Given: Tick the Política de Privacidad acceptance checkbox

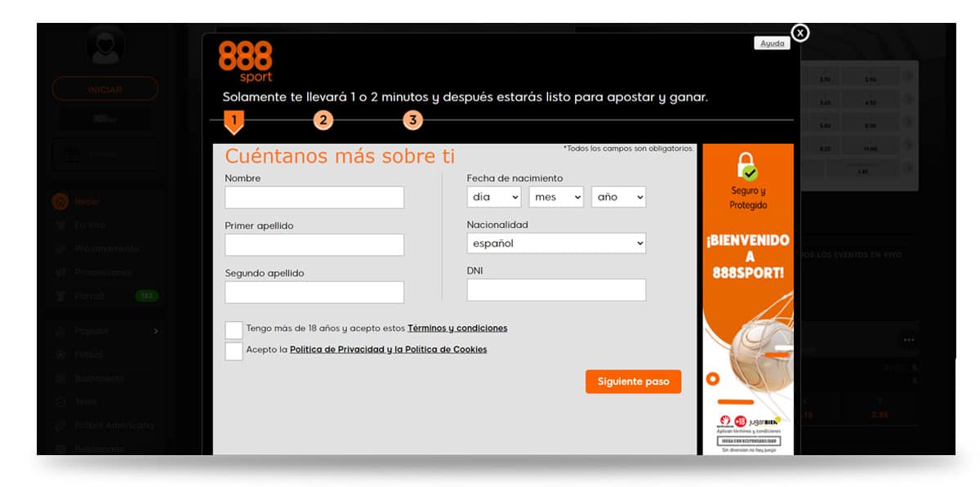Looking at the screenshot, I should 234,351.
